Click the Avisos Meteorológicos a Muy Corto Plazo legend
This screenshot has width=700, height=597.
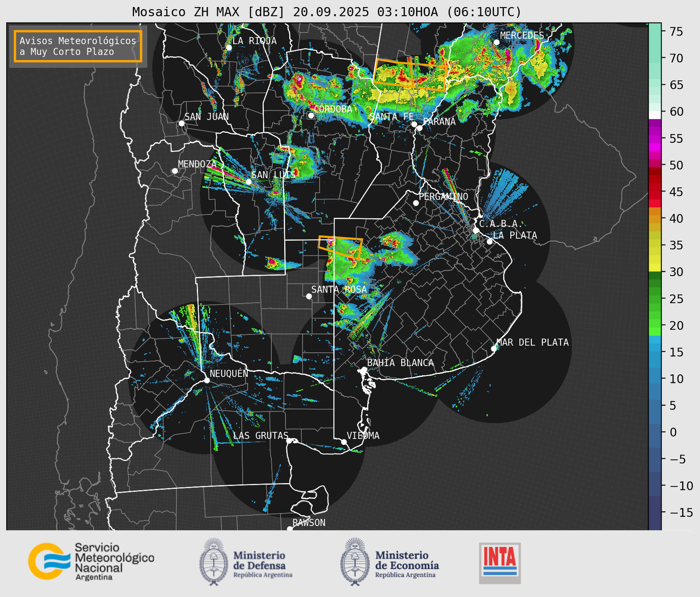pos(78,46)
